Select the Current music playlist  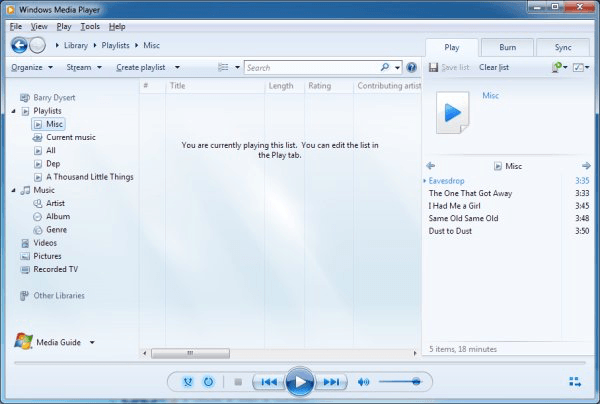pyautogui.click(x=71, y=137)
